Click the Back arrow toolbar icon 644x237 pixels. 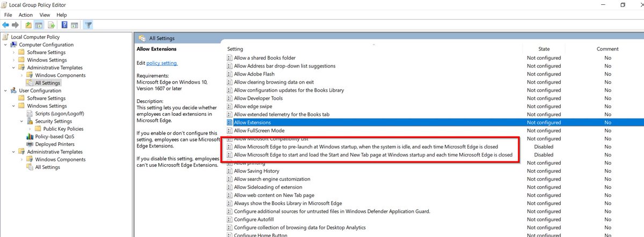6,25
